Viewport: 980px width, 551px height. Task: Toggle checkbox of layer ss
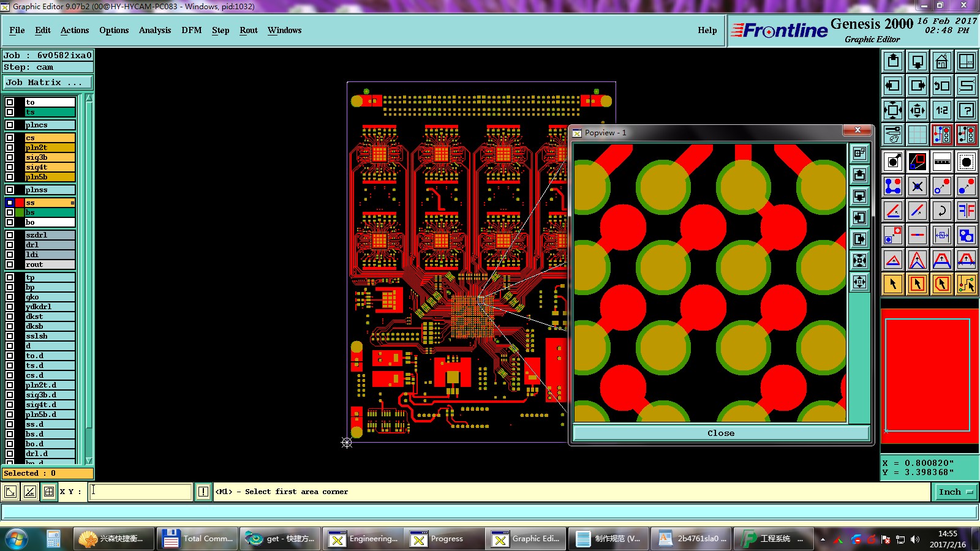coord(10,203)
